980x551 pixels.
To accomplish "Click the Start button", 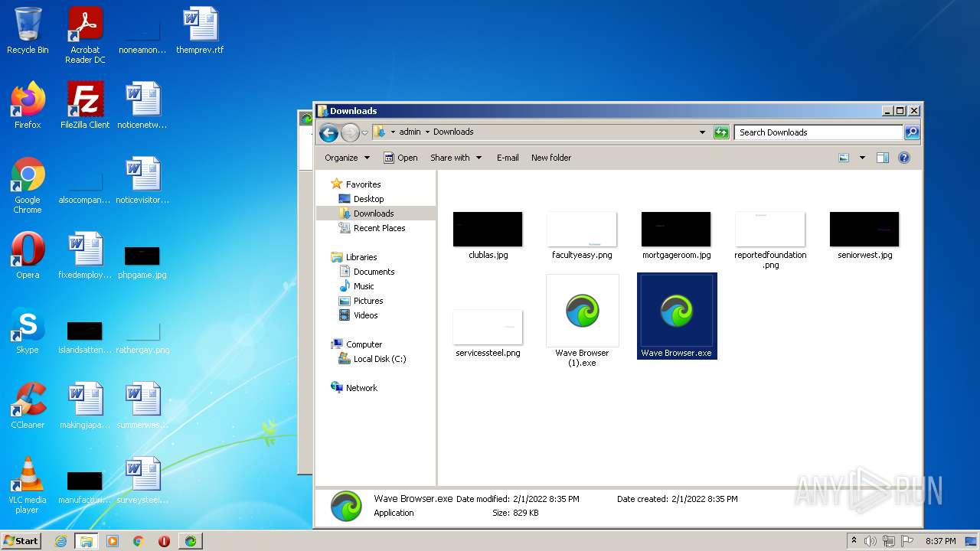I will [21, 541].
